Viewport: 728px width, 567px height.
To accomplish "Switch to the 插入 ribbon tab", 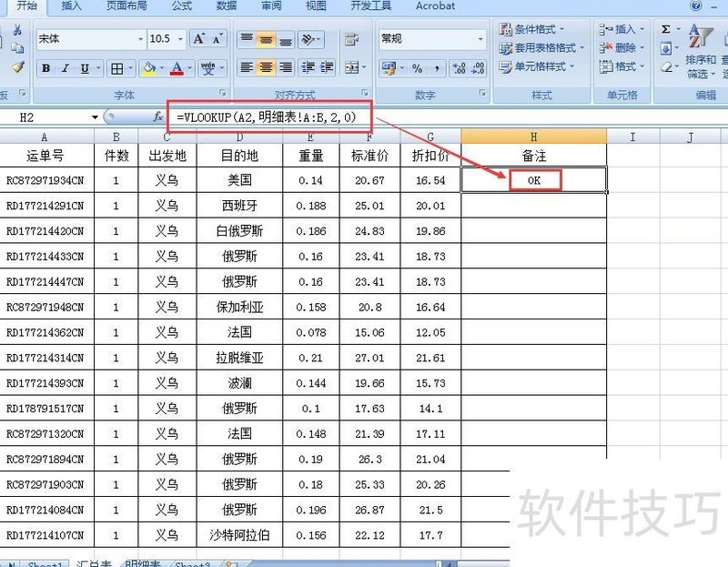I will 72,6.
